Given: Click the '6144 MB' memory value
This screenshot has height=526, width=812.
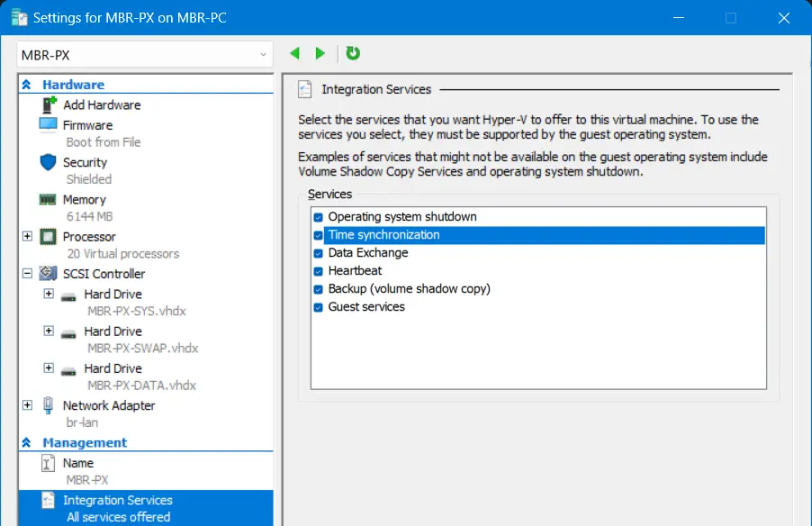Looking at the screenshot, I should (90, 217).
